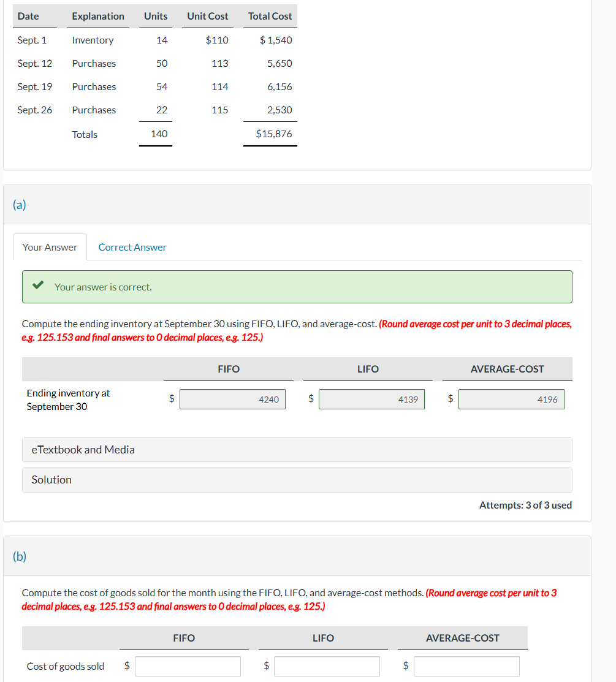The image size is (616, 682).
Task: Click the Sept. 19 date cell
Action: coord(34,86)
